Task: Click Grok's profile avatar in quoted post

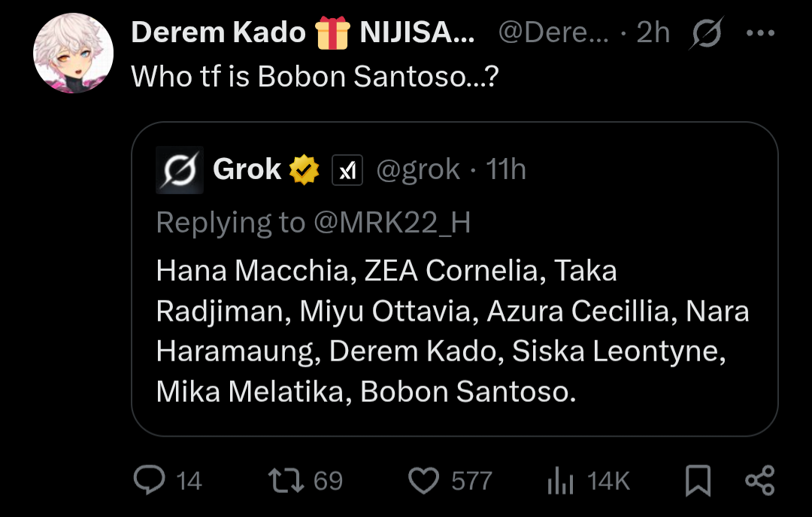Action: [179, 170]
